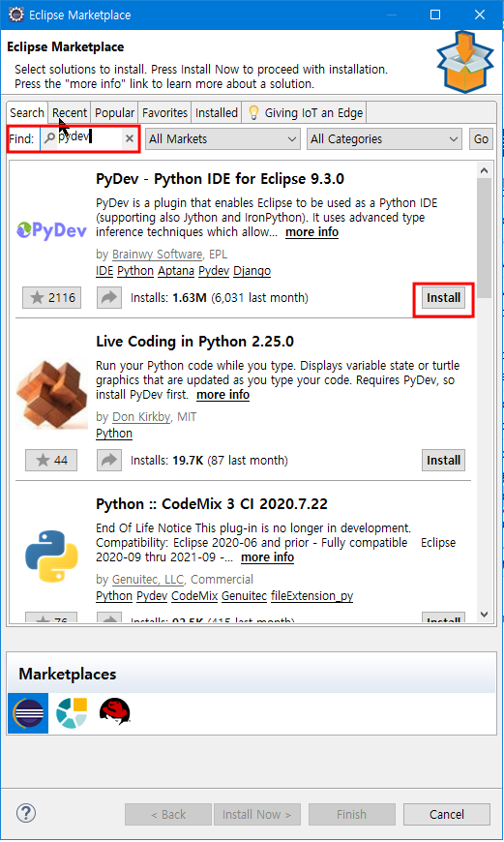Open the Brainwy Software author link
Screen dimensions: 504x842
[158, 254]
